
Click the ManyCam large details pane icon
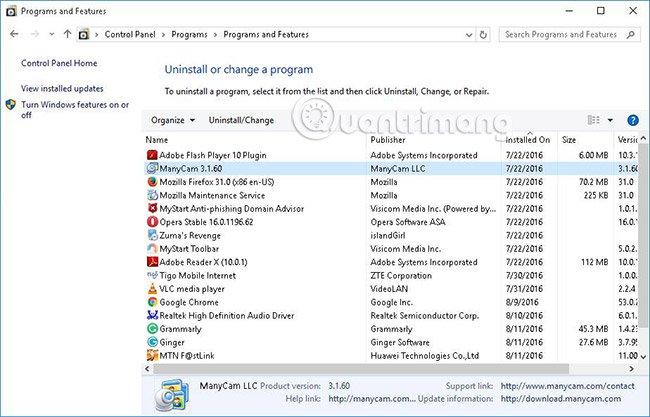(171, 394)
